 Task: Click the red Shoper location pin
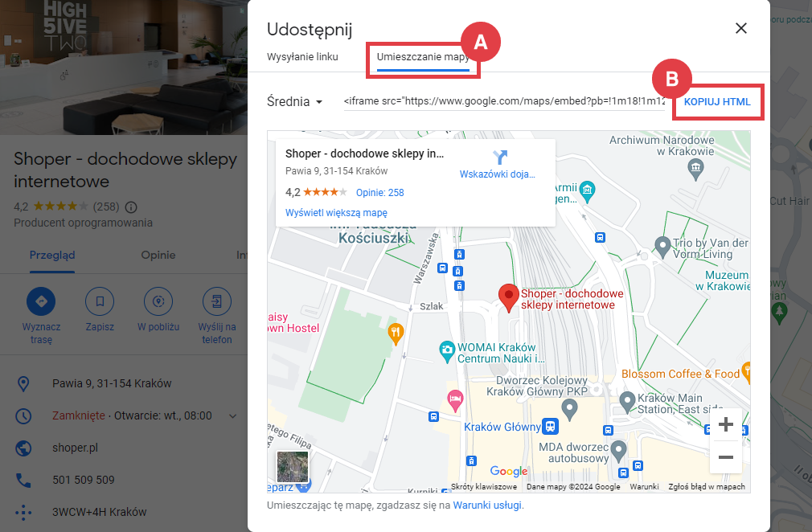pos(509,298)
